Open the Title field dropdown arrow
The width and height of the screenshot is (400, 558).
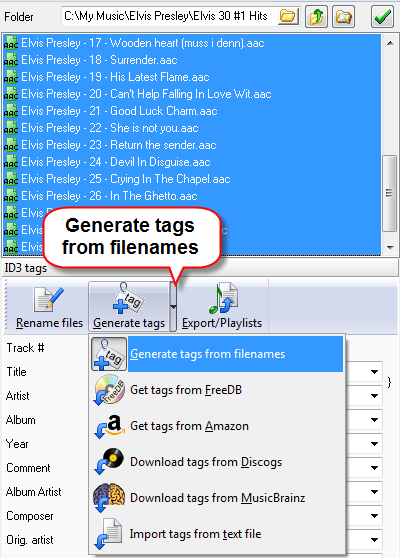pyautogui.click(x=374, y=372)
